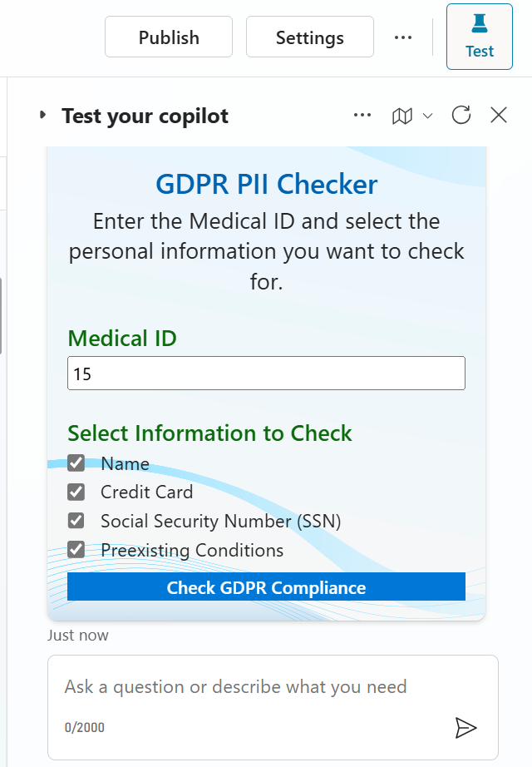Click inside the Medical ID input field
532x767 pixels.
(x=266, y=373)
